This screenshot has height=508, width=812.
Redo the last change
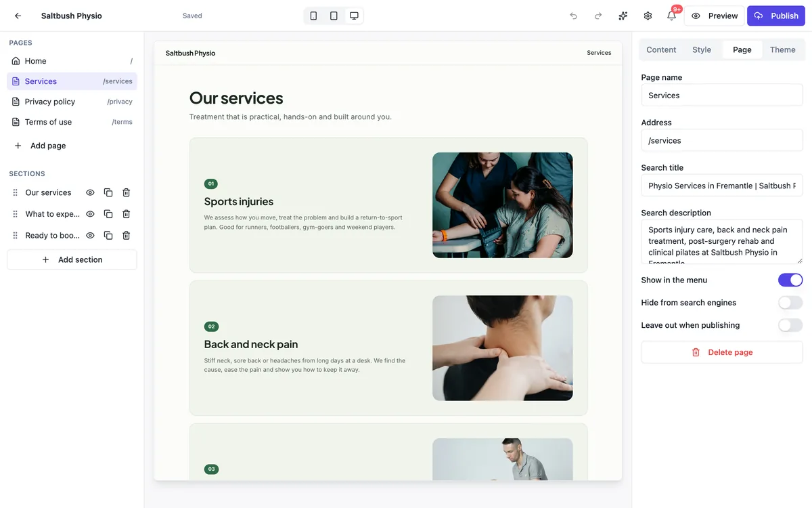(x=598, y=16)
